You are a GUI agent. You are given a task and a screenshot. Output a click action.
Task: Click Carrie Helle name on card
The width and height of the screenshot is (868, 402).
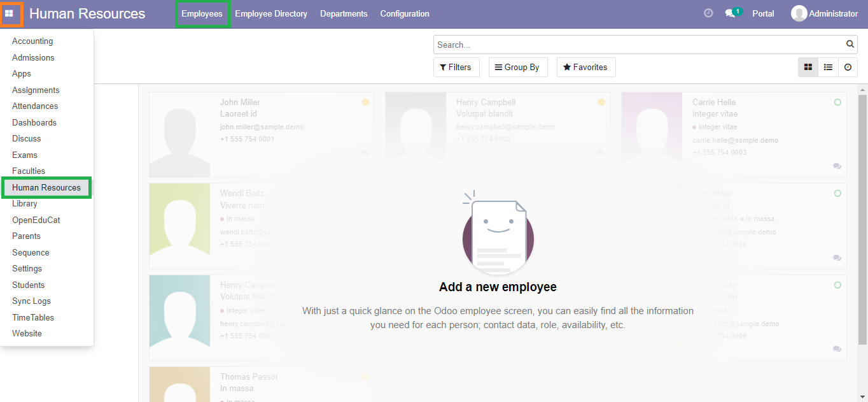[714, 102]
